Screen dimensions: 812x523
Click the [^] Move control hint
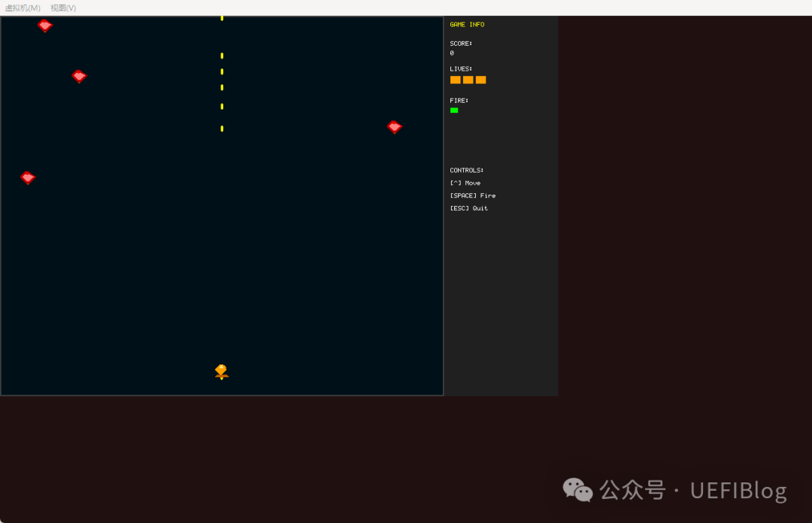pos(465,183)
